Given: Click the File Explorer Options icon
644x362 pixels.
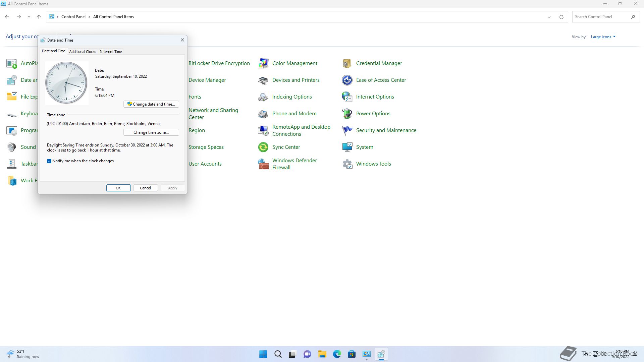Looking at the screenshot, I should coord(12,97).
